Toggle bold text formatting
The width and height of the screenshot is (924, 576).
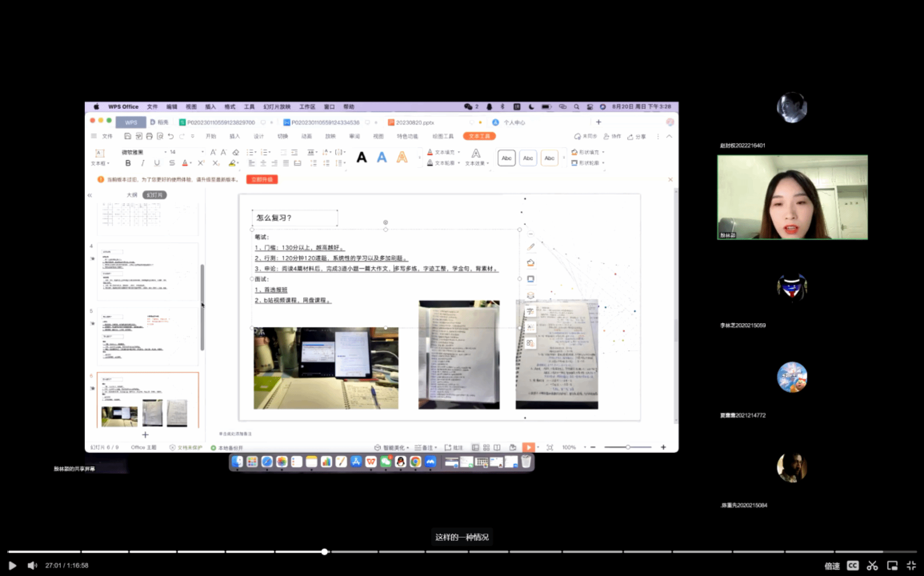pos(128,163)
